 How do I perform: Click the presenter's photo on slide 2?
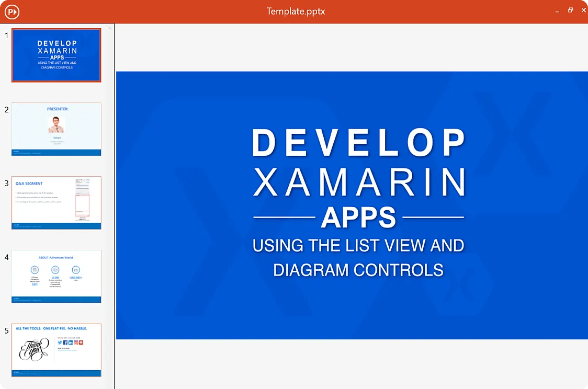[56, 123]
